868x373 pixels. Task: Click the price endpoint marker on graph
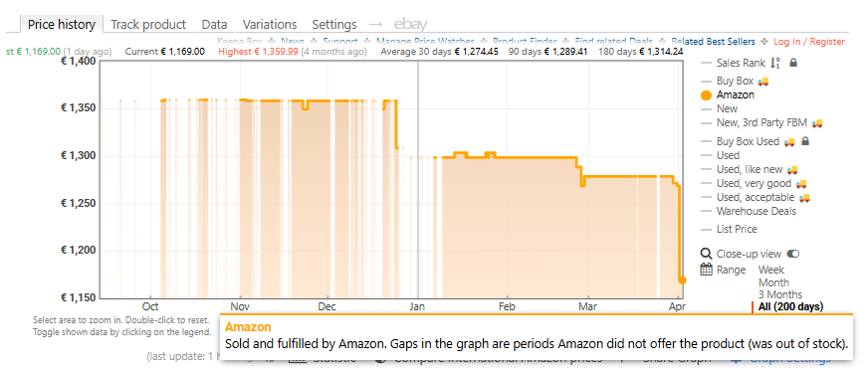(682, 280)
